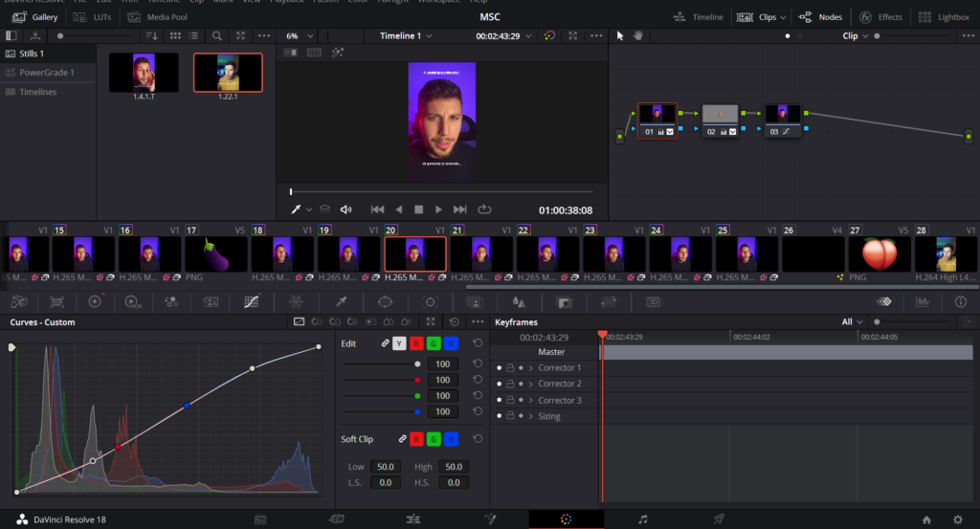Open the Sizing palette
The height and width of the screenshot is (529, 980).
point(608,302)
